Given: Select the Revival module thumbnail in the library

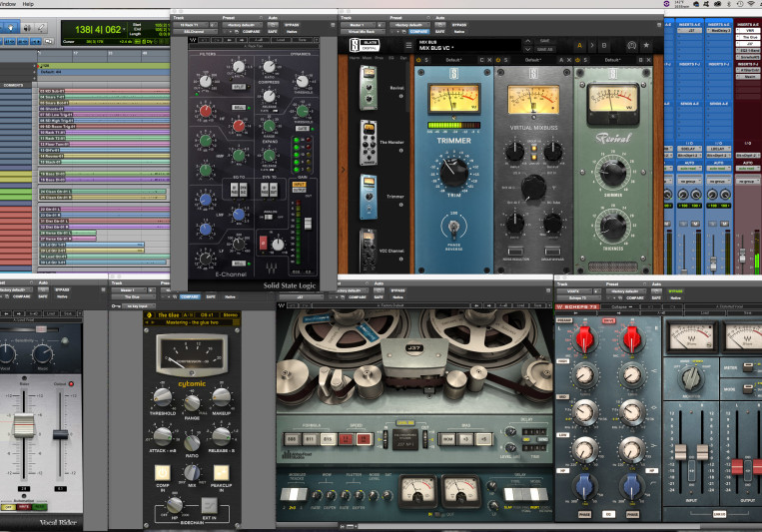Looking at the screenshot, I should (369, 88).
